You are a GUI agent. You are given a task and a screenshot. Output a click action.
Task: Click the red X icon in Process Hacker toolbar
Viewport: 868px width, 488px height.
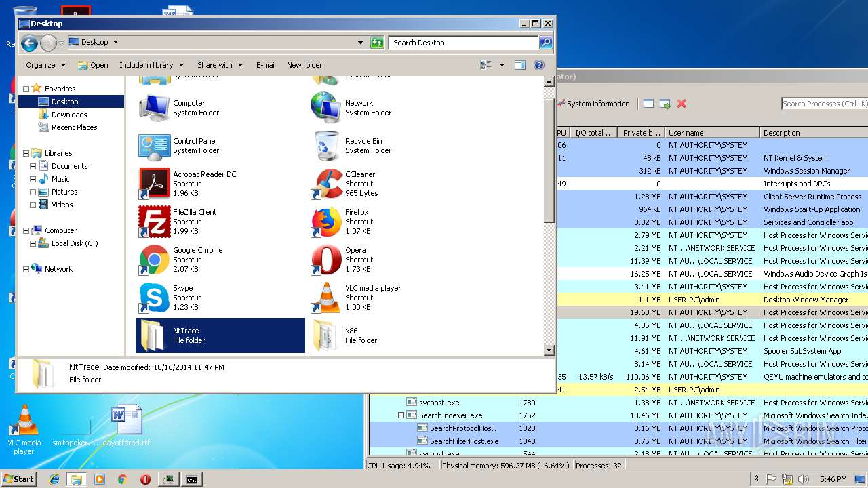(682, 104)
